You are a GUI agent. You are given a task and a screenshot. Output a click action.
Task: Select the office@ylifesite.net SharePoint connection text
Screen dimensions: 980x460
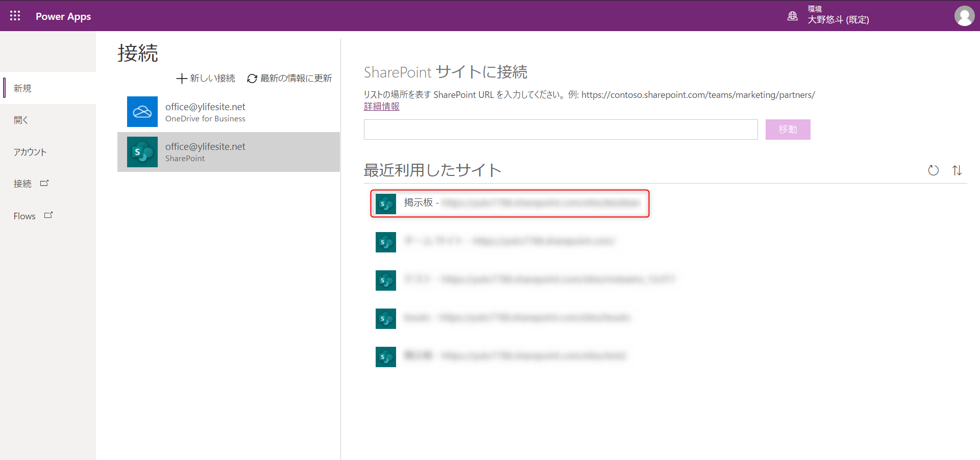205,152
